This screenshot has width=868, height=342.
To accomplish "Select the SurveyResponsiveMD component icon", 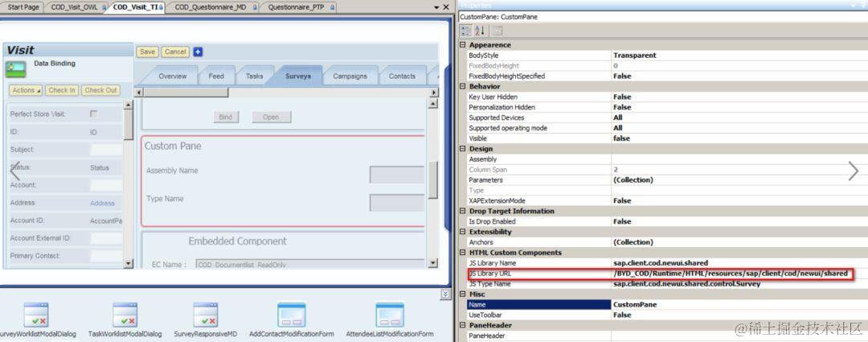I will tap(206, 315).
